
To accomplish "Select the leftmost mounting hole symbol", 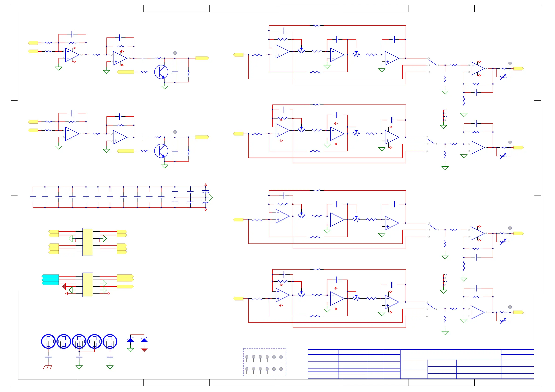I will 48,341.
